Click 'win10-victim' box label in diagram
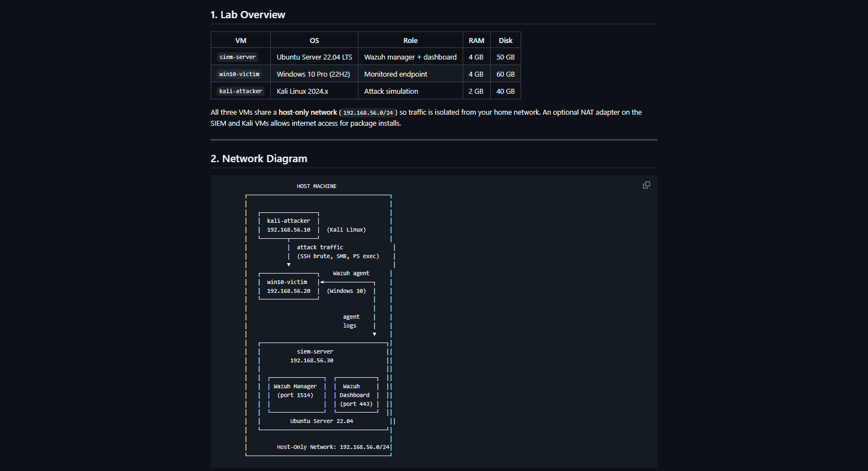 pyautogui.click(x=287, y=282)
